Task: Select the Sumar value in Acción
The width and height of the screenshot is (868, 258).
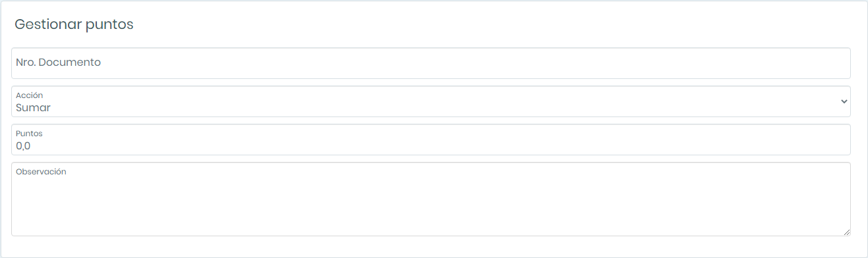Action: (x=33, y=108)
